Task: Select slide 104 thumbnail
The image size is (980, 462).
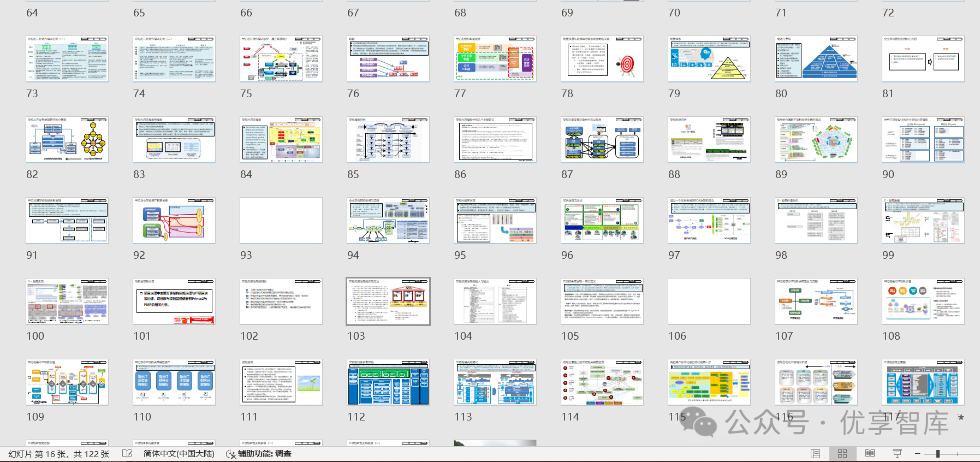Action: pyautogui.click(x=495, y=301)
